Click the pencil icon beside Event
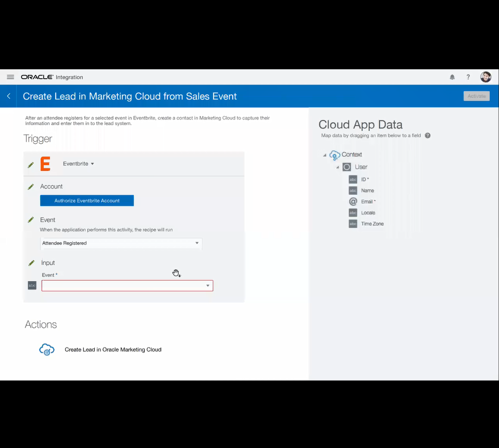 tap(31, 220)
